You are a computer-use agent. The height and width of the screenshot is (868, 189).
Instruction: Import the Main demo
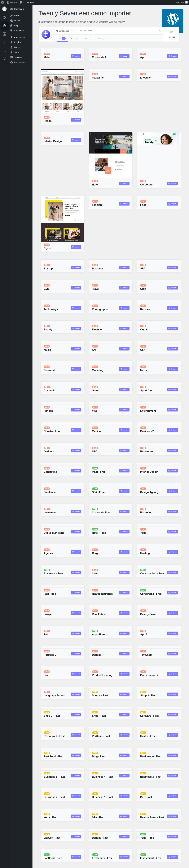[x=76, y=56]
